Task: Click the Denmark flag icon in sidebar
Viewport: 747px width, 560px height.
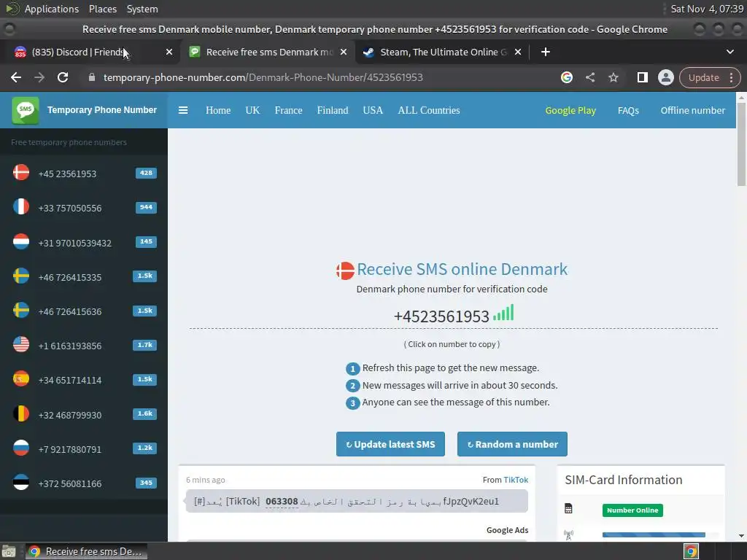Action: (x=21, y=173)
